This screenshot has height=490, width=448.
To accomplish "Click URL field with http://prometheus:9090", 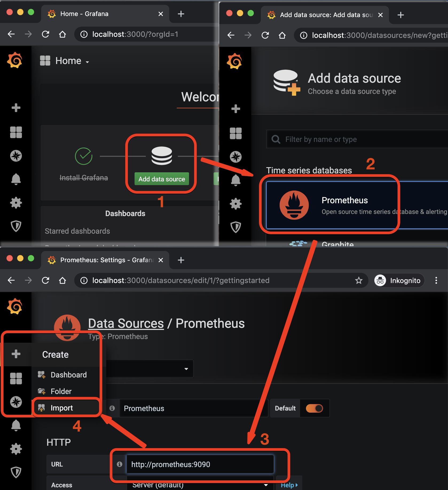I will [x=200, y=464].
